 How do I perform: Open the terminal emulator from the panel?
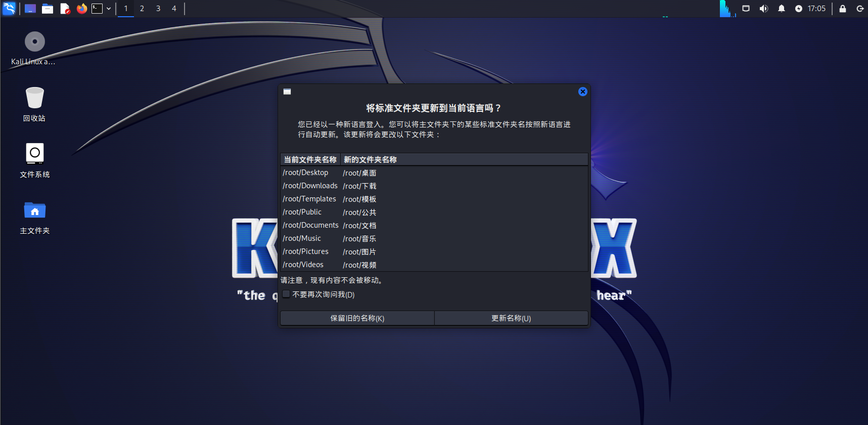pyautogui.click(x=97, y=9)
